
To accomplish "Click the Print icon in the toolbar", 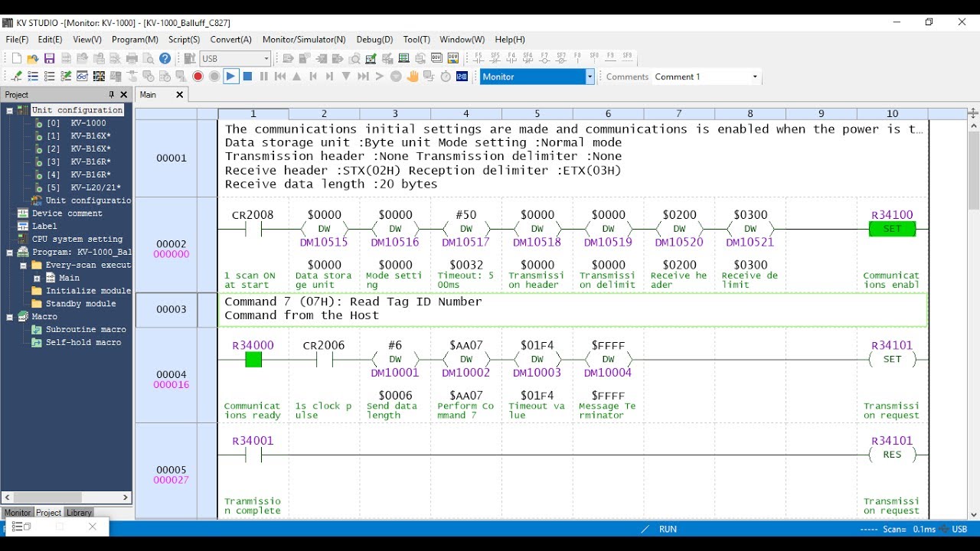I will (132, 58).
